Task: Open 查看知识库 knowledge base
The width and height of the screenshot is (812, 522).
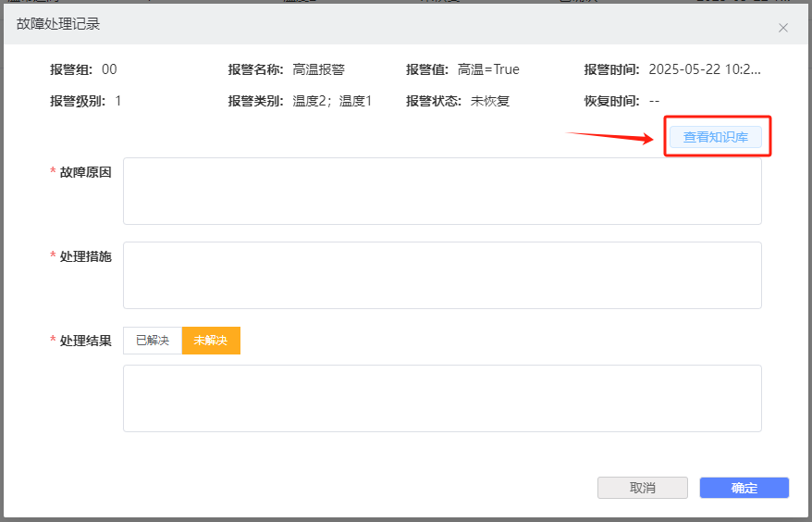Action: click(x=716, y=138)
